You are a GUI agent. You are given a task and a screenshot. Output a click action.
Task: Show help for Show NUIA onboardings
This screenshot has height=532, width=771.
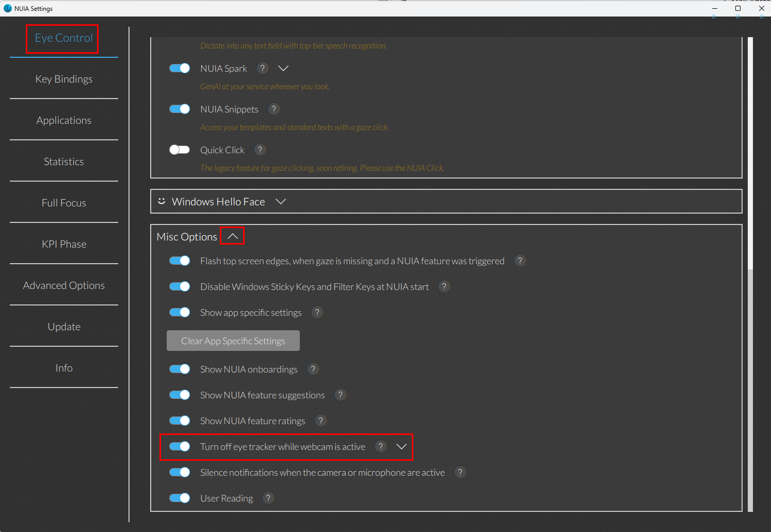point(313,369)
